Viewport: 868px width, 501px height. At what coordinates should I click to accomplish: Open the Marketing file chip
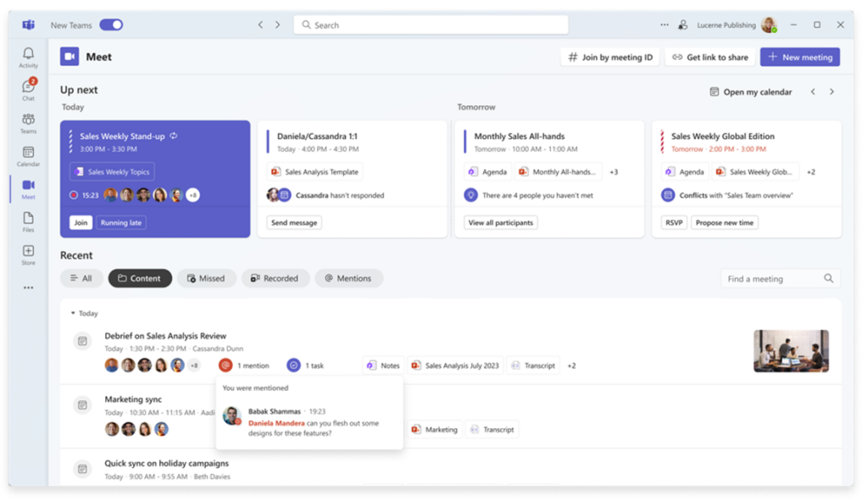pyautogui.click(x=435, y=430)
